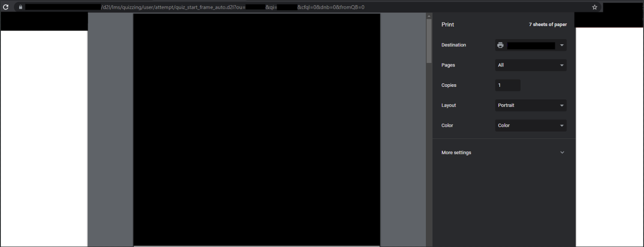644x247 pixels.
Task: Click the print preview scrollbar thumb
Action: pos(429,41)
